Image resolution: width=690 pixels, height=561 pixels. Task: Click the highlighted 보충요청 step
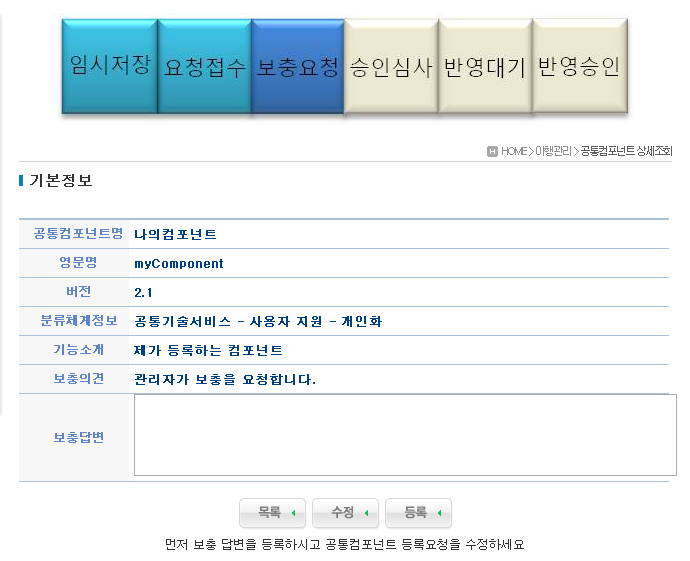tap(298, 66)
